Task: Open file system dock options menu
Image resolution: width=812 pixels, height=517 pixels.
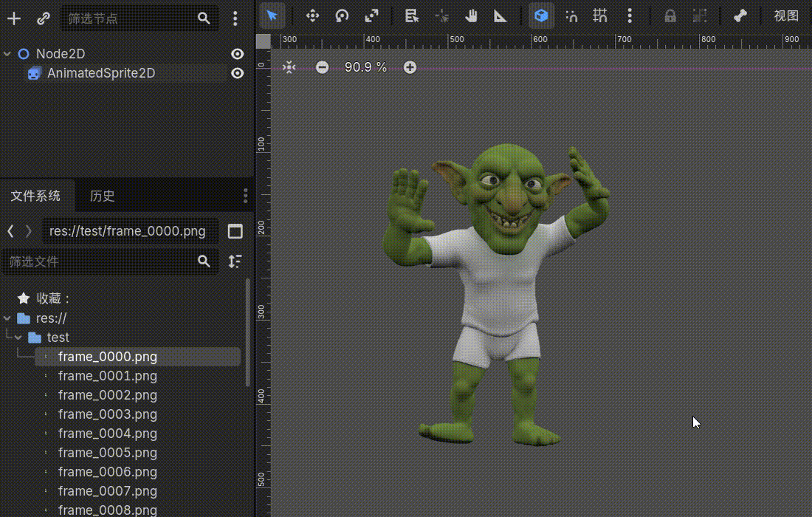Action: (246, 196)
